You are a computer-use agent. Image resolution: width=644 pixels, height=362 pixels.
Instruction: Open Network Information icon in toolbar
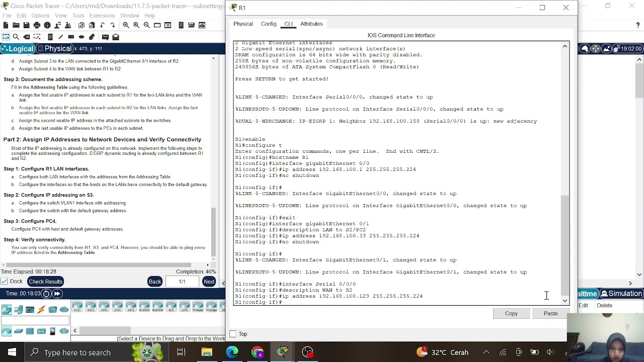47,25
